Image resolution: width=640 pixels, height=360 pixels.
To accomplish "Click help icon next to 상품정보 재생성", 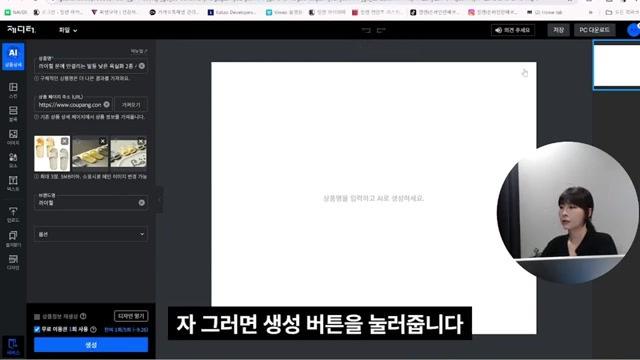I will tap(83, 316).
